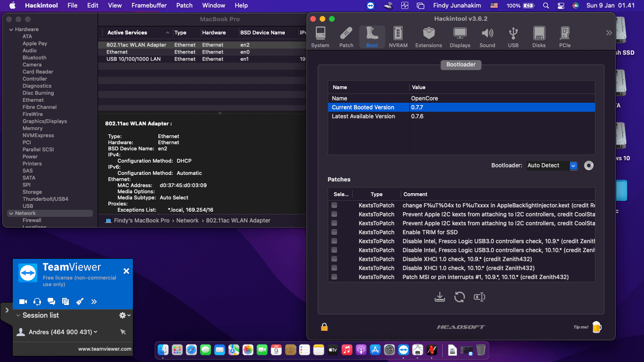644x362 pixels.
Task: Check the 'change F%uT%04x' patch checkbox
Action: click(334, 206)
